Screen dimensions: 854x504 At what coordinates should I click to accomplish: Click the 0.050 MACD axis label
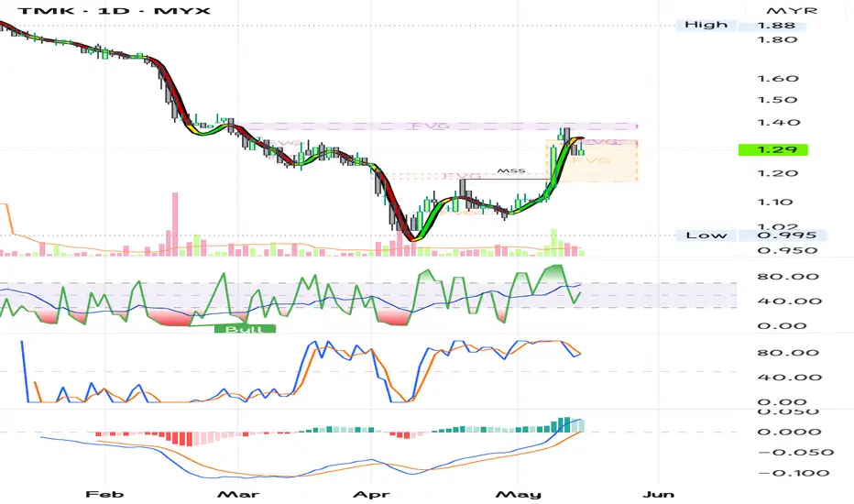[787, 412]
